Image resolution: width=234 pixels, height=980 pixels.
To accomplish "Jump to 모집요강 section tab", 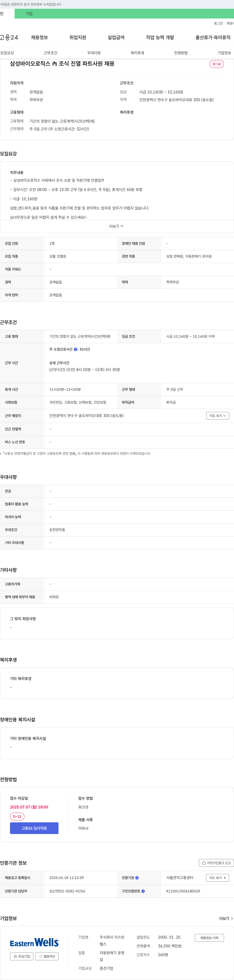I will pyautogui.click(x=7, y=53).
